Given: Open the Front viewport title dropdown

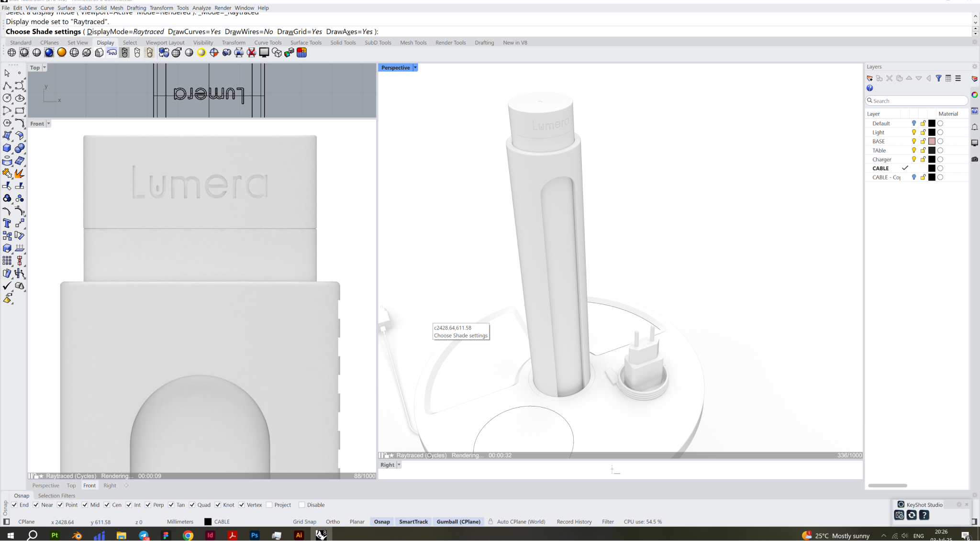Looking at the screenshot, I should [x=48, y=124].
